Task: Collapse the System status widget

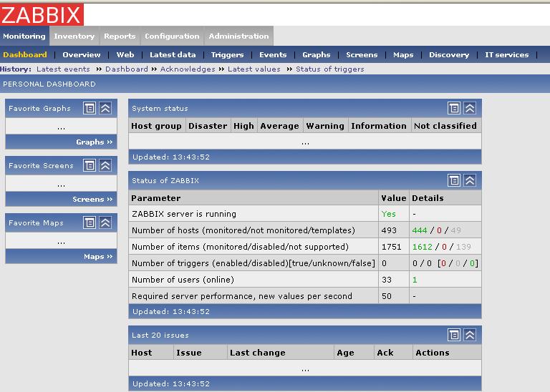Action: pos(470,108)
